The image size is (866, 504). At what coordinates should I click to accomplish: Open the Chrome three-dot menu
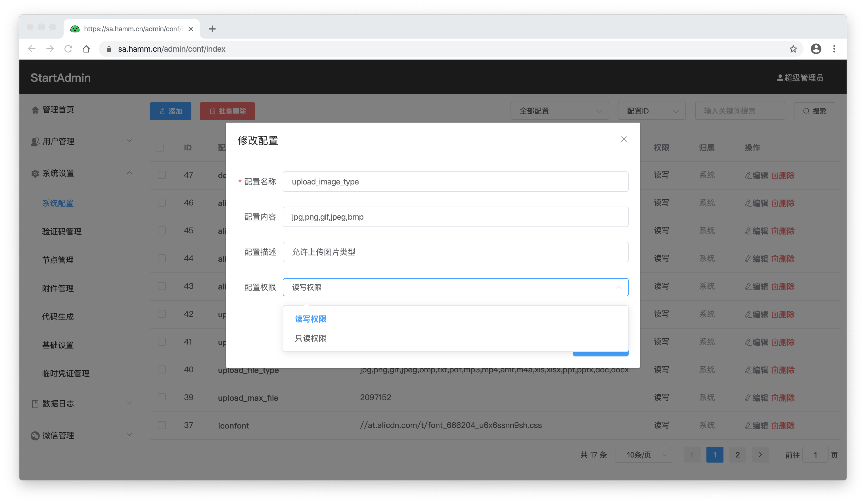(834, 49)
